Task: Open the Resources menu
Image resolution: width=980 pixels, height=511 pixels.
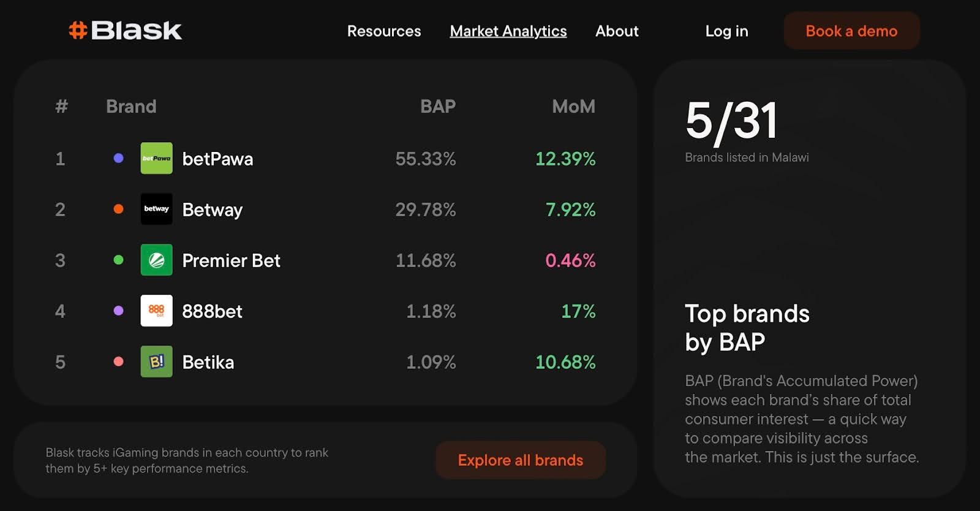Action: point(384,31)
